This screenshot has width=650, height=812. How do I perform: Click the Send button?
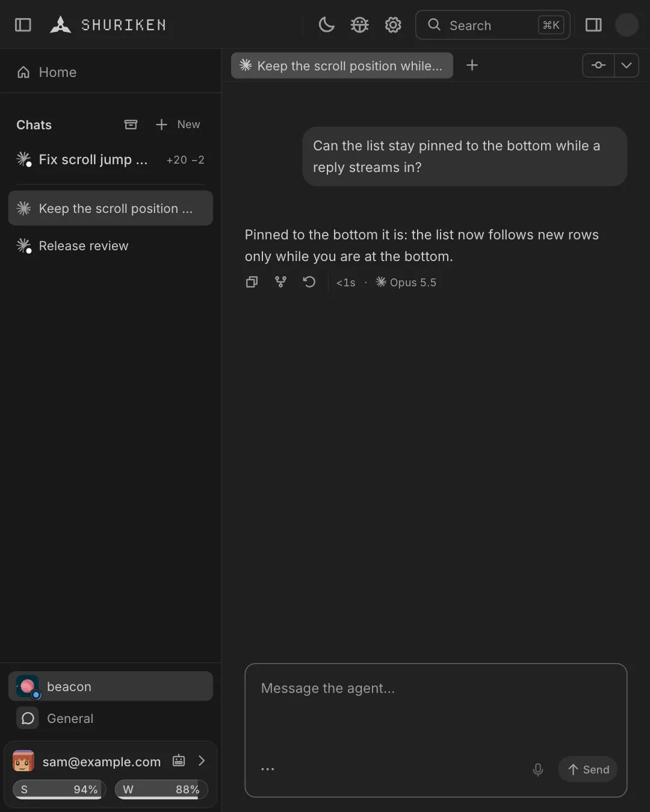point(588,769)
